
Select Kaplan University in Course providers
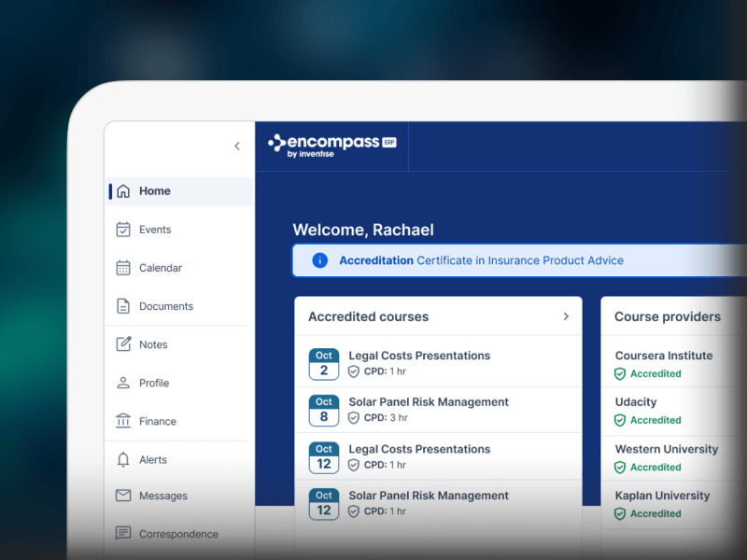(662, 496)
